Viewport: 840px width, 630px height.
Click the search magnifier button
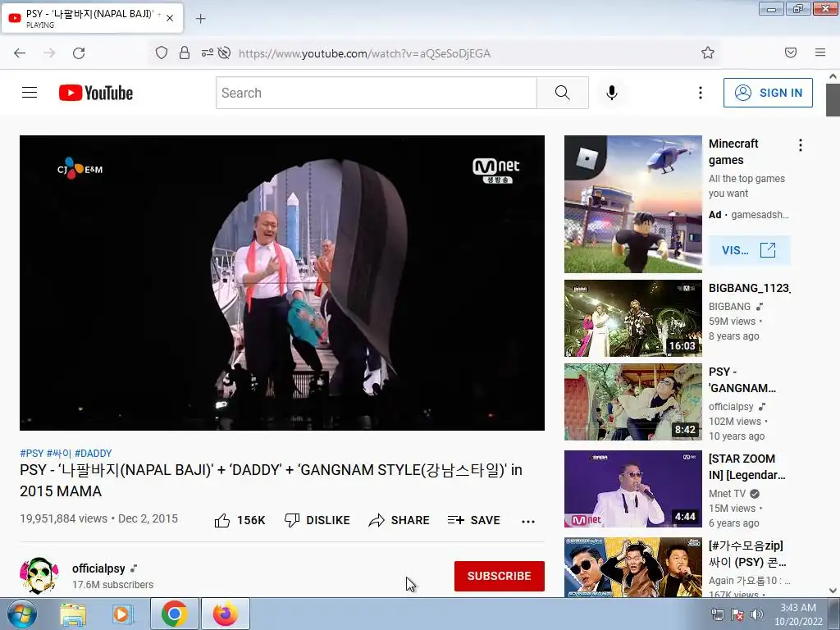tap(563, 93)
